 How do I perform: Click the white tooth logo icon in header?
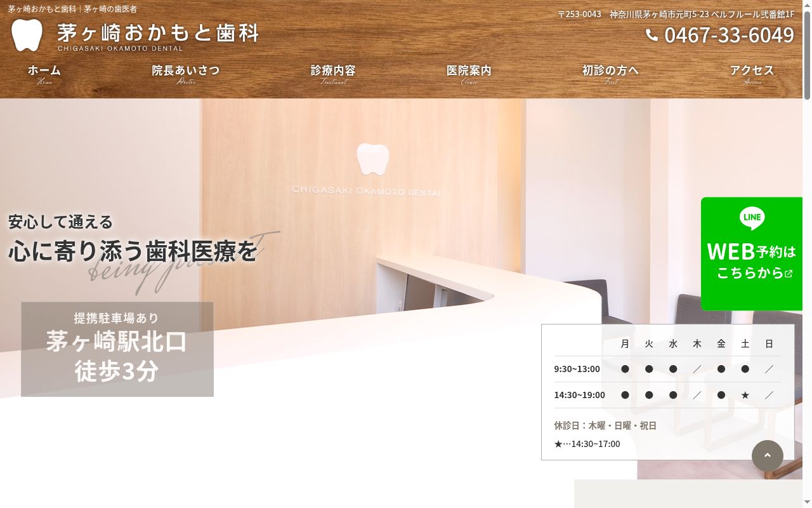click(27, 35)
